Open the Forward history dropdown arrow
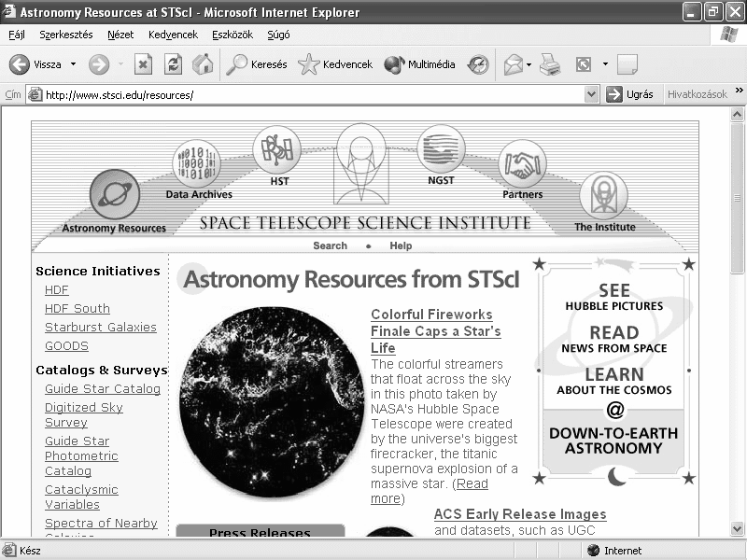This screenshot has height=560, width=747. click(x=121, y=64)
